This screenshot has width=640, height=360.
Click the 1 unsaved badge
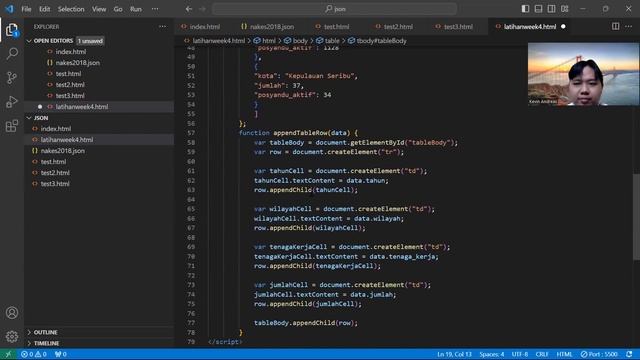pos(90,41)
